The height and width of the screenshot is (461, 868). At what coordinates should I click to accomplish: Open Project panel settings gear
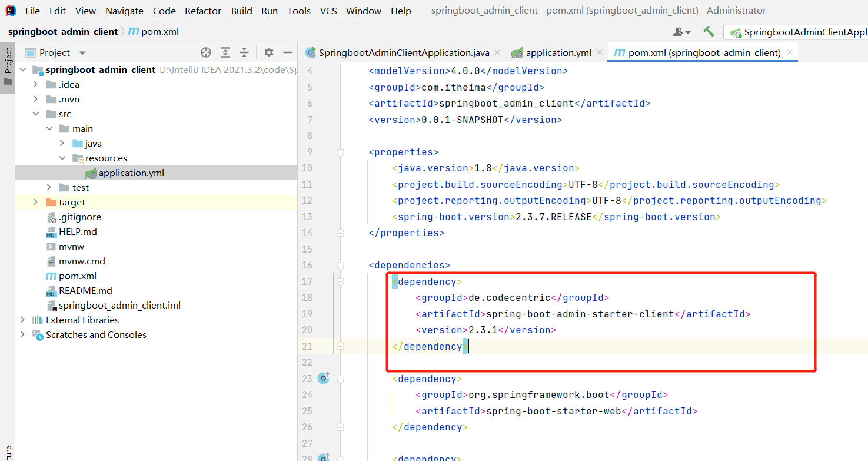tap(269, 52)
